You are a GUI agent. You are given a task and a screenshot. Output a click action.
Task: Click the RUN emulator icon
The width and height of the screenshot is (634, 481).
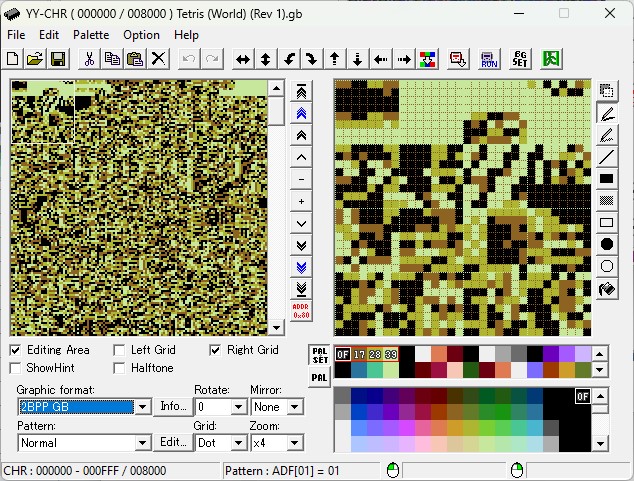[x=489, y=59]
